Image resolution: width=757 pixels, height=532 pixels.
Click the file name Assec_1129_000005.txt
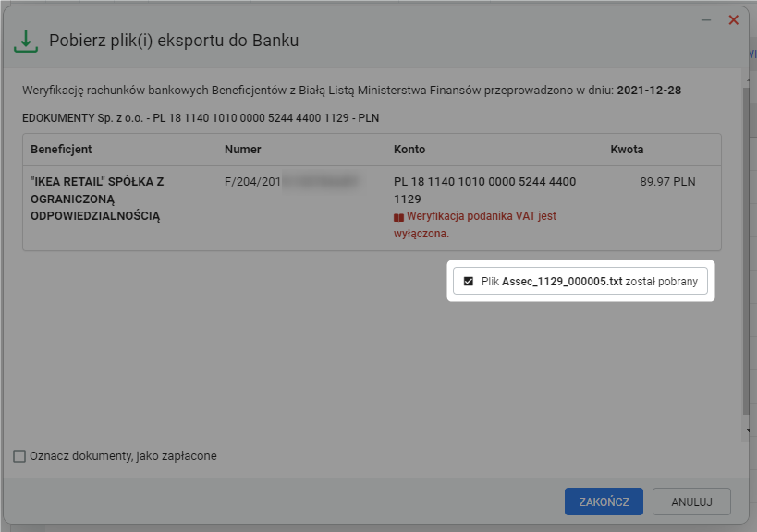point(562,281)
